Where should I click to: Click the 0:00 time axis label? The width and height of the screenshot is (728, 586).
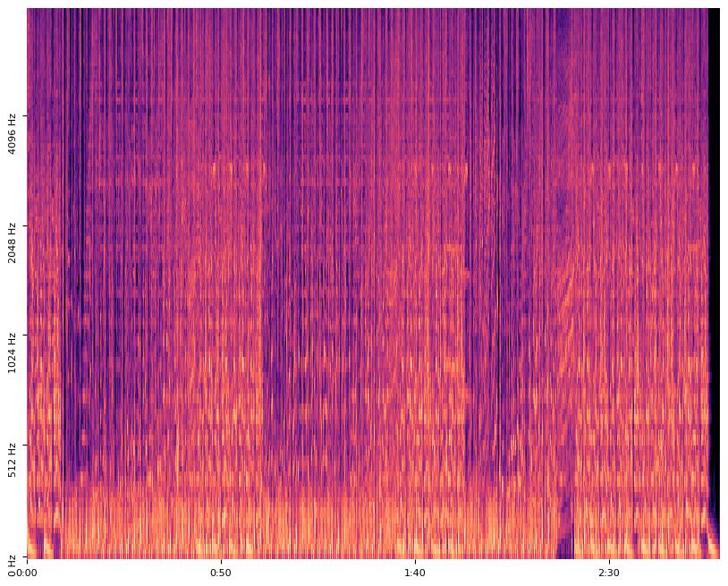point(27,573)
